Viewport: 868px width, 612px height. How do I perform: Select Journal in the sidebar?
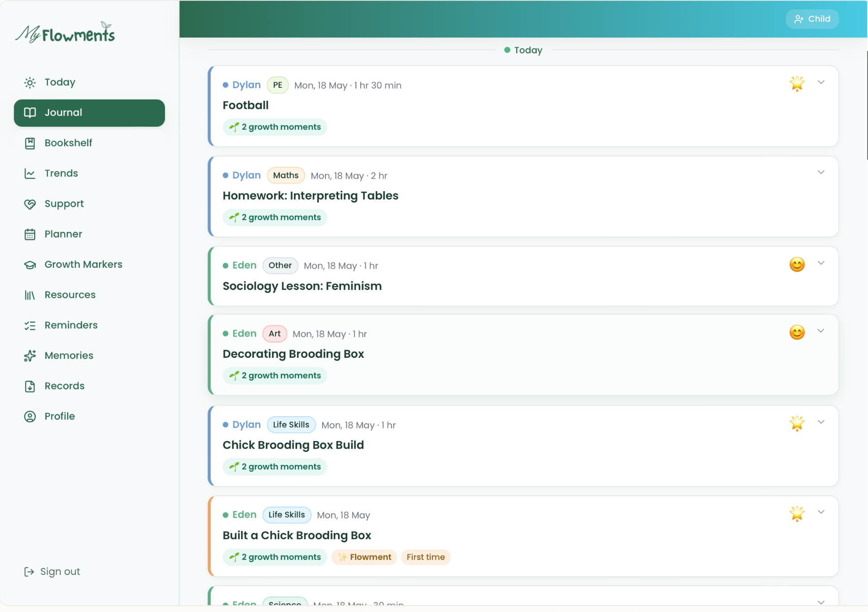[90, 113]
